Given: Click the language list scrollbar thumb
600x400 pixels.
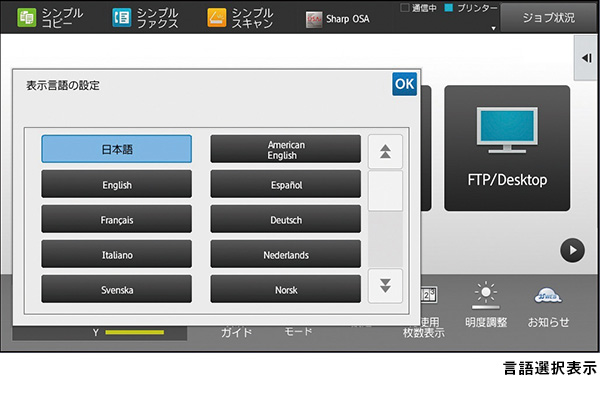Looking at the screenshot, I should pos(385,190).
